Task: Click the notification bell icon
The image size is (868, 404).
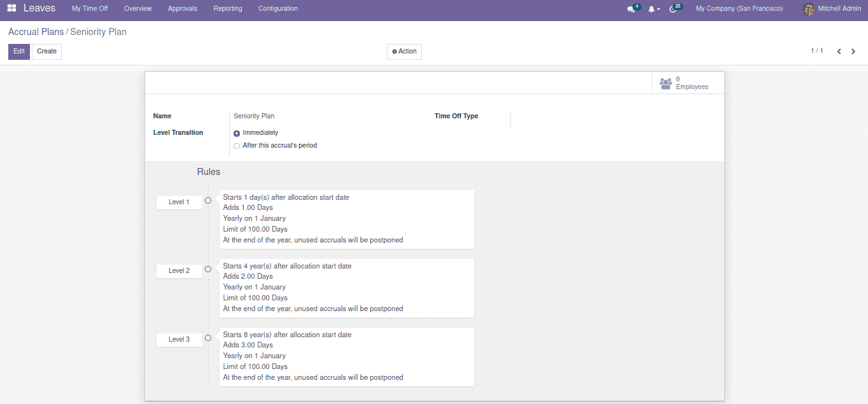Action: (x=651, y=9)
